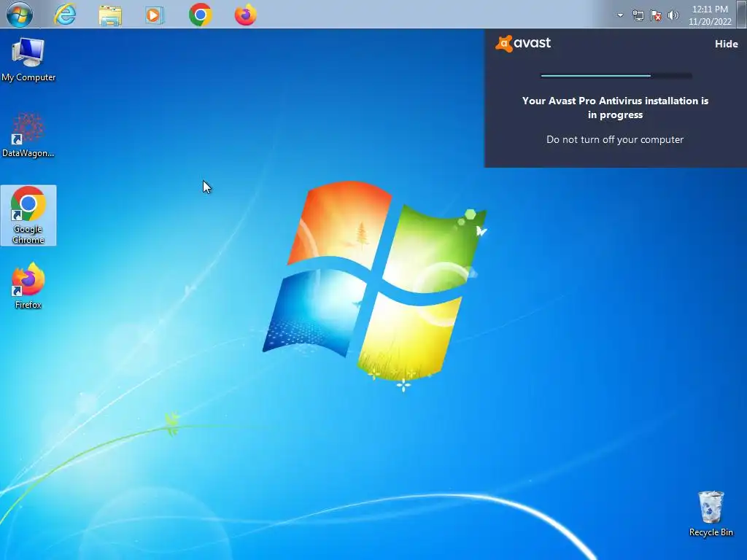Click the Avast logo in the panel
The width and height of the screenshot is (747, 560).
coord(523,43)
